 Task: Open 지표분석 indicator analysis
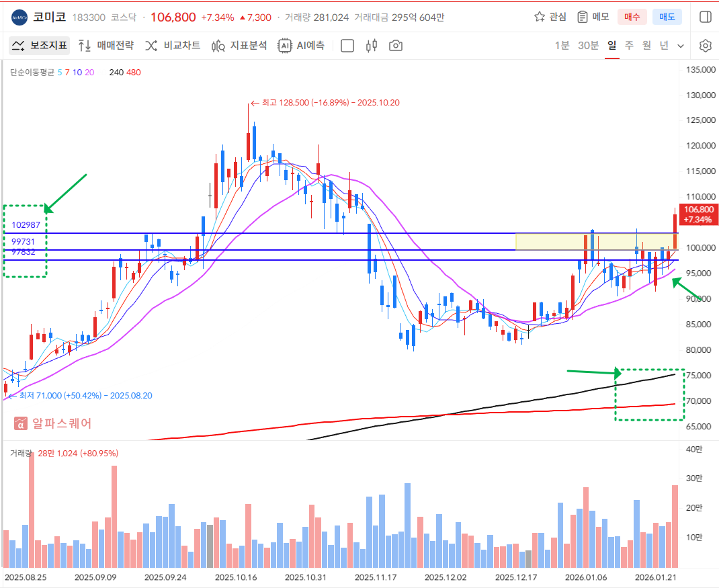(x=239, y=46)
